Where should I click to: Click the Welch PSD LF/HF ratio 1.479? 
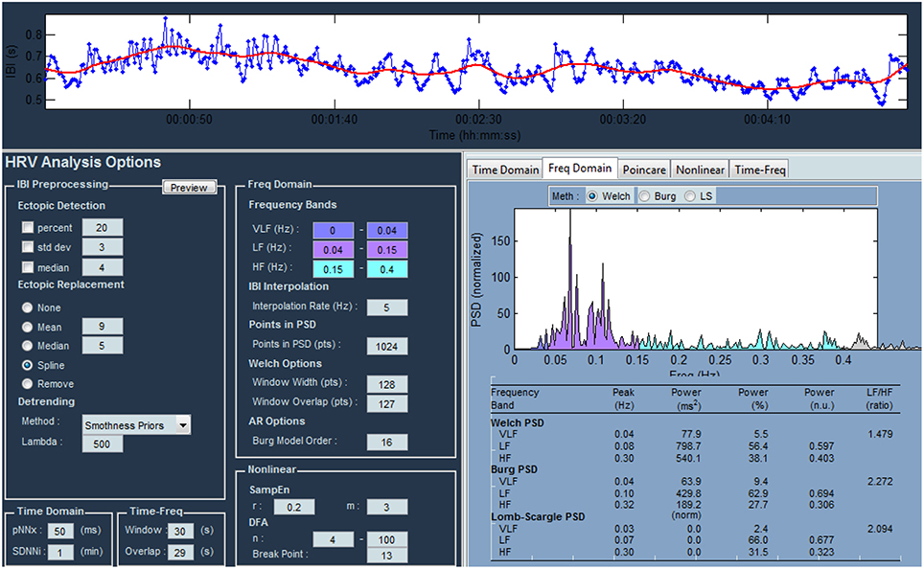[880, 434]
